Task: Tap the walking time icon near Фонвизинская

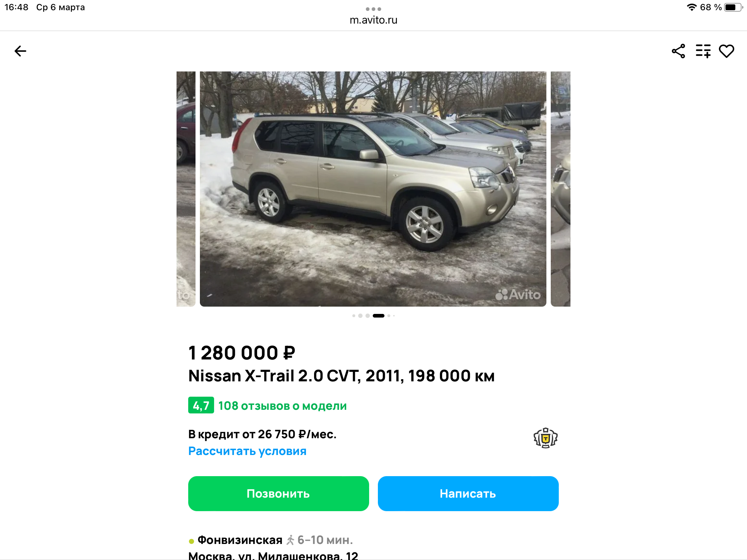Action: click(x=290, y=540)
